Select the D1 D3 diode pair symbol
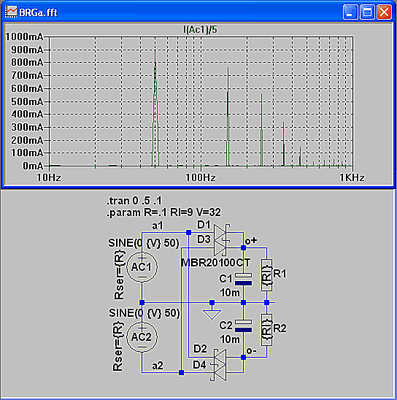This screenshot has width=397, height=400. pos(221,240)
